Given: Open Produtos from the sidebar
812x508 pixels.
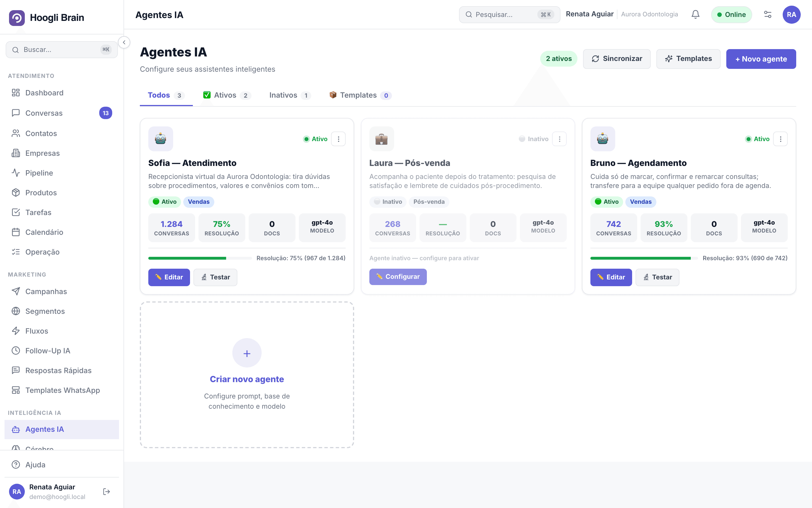Looking at the screenshot, I should click(x=62, y=192).
